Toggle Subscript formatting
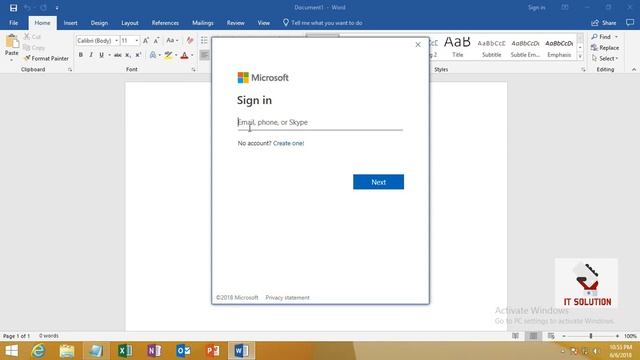 click(x=128, y=55)
